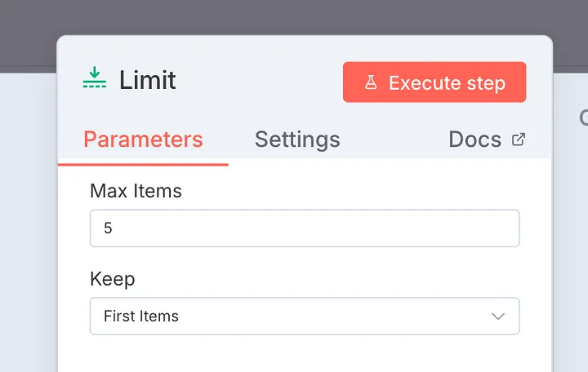Click empty panel area below Keep dropdown
This screenshot has width=588, height=372.
[x=304, y=355]
